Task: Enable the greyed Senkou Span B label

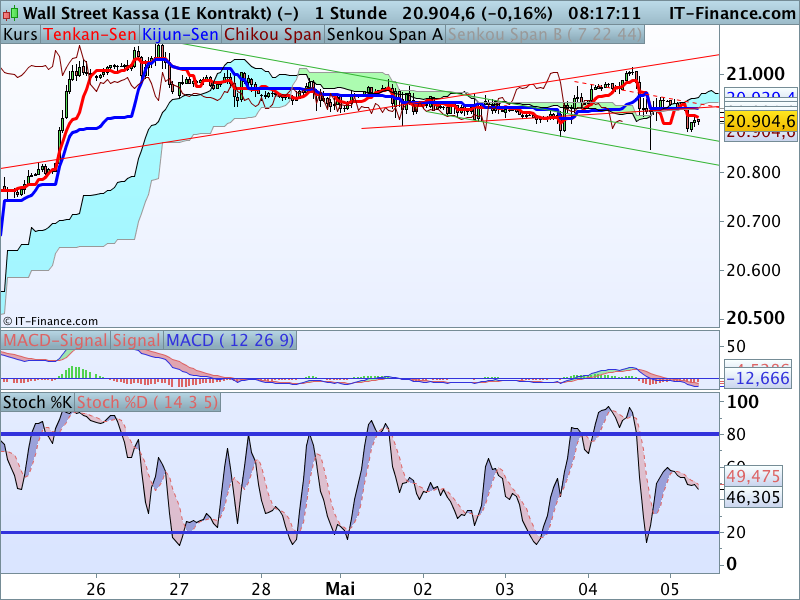Action: point(534,34)
